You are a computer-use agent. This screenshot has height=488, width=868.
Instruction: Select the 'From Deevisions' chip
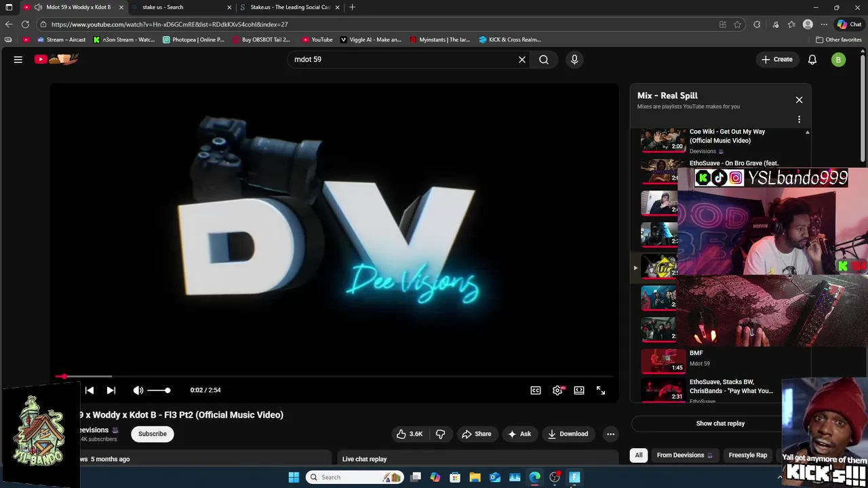point(684,455)
